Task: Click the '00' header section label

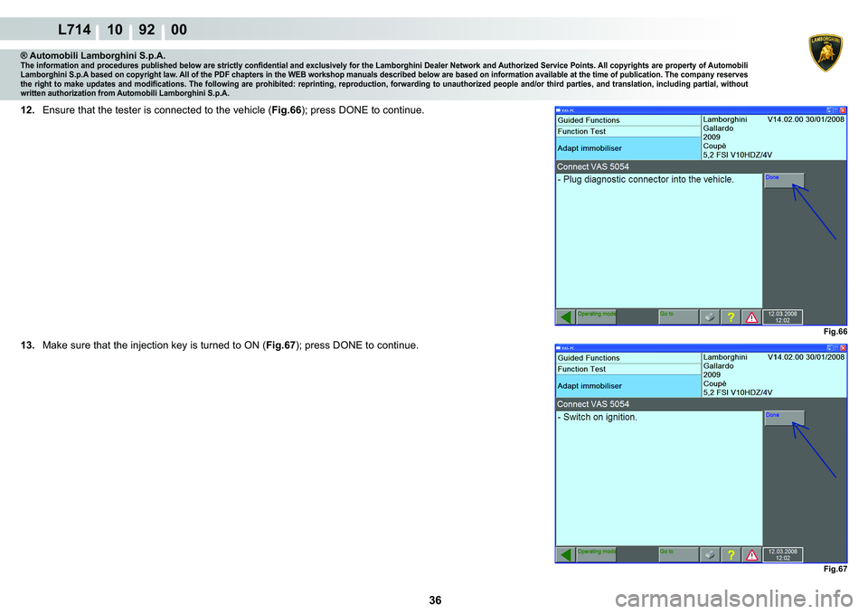Action: 179,29
